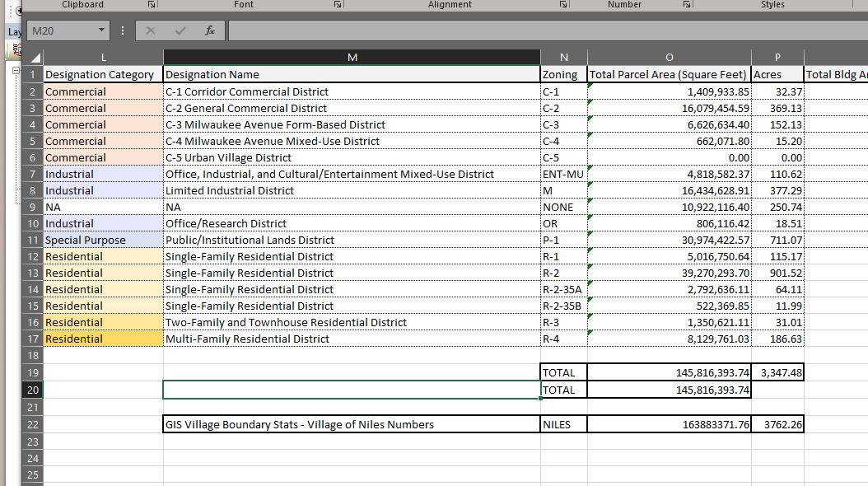Select column O header
The width and height of the screenshot is (868, 486).
668,57
